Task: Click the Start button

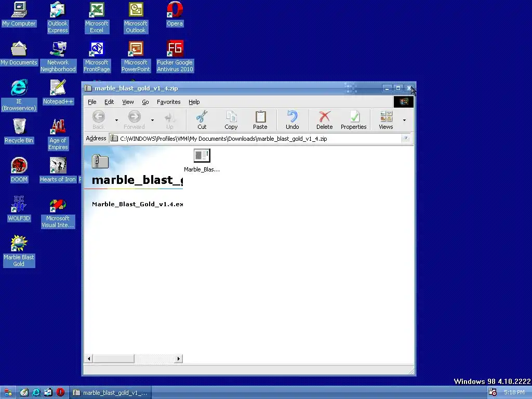Action: click(7, 393)
